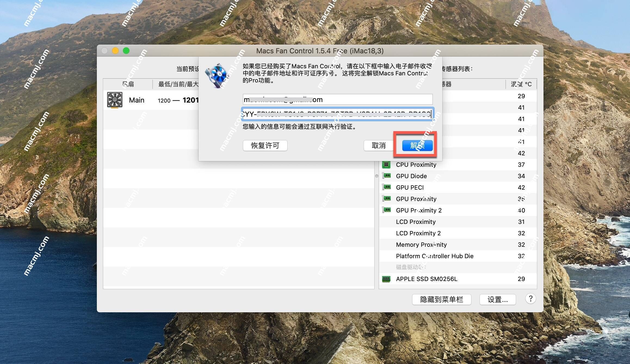
Task: Open 设置... settings button
Action: (x=498, y=300)
